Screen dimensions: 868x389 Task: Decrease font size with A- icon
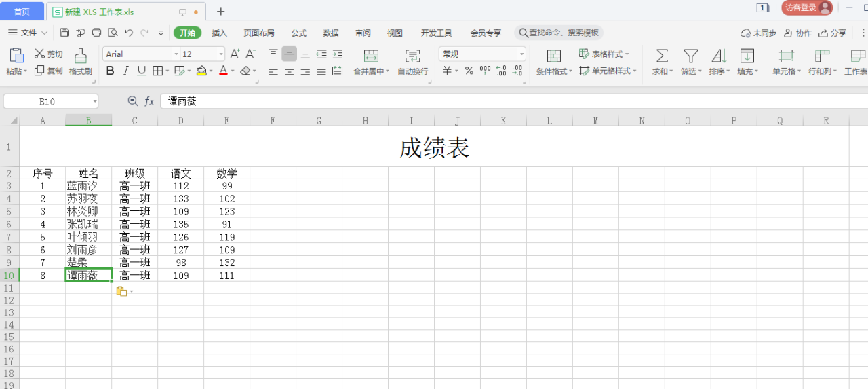click(250, 54)
